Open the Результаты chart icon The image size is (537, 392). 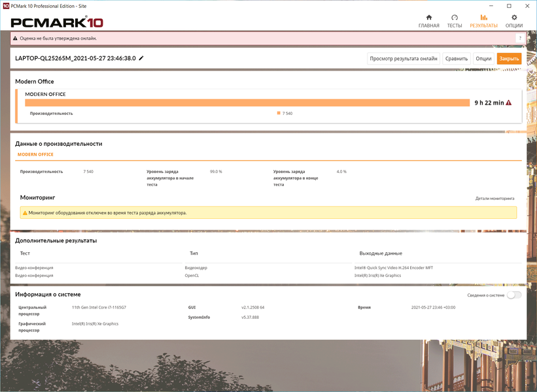click(x=483, y=18)
